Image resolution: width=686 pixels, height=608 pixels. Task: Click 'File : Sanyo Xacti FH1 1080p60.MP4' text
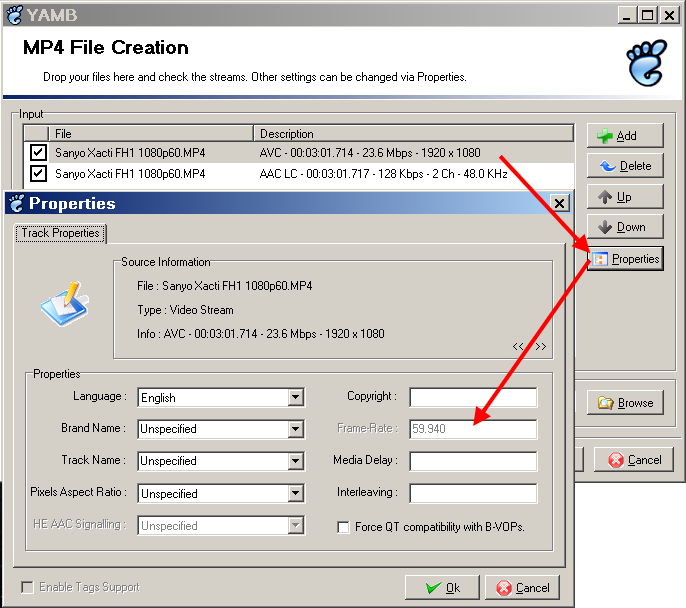[224, 286]
